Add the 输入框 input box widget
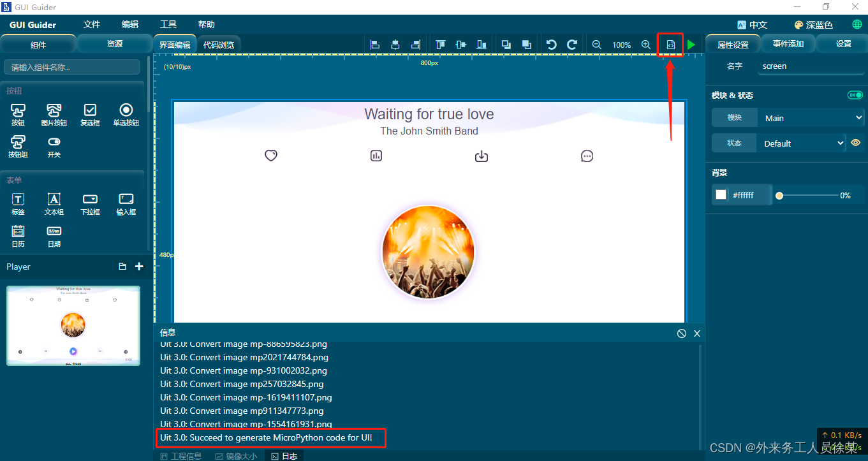The height and width of the screenshot is (461, 868). (126, 204)
